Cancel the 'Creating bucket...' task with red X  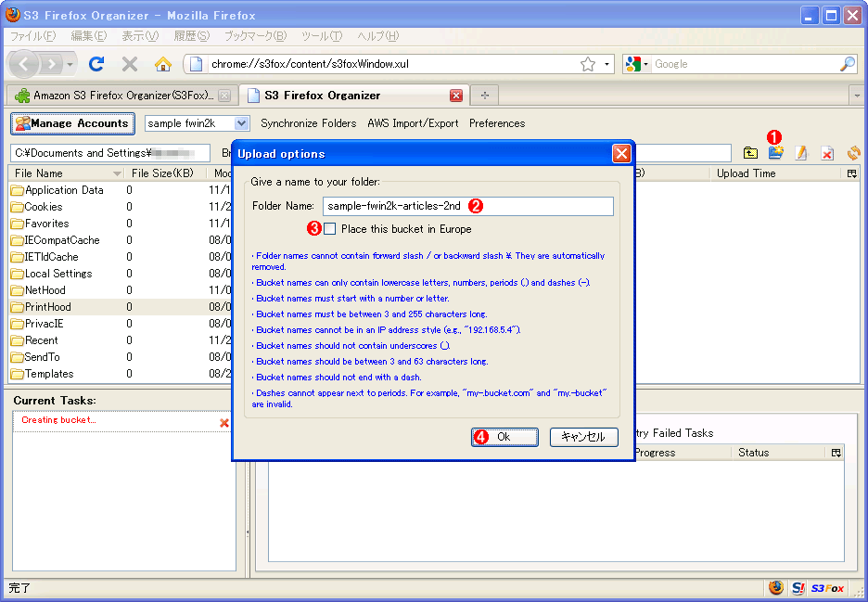coord(224,423)
